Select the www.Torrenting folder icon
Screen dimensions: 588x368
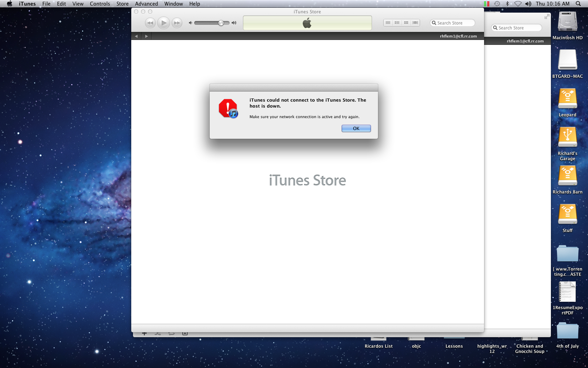(567, 253)
